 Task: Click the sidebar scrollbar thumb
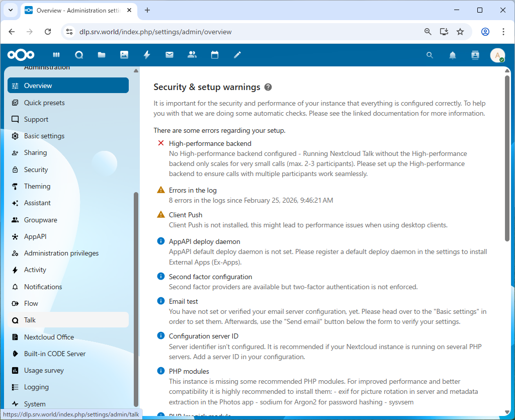136,299
